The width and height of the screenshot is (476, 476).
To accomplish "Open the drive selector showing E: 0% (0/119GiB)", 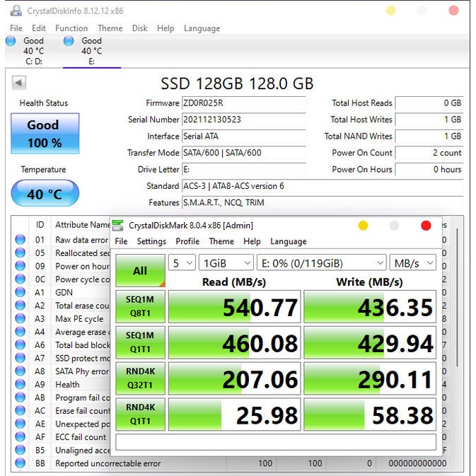I will tap(322, 262).
